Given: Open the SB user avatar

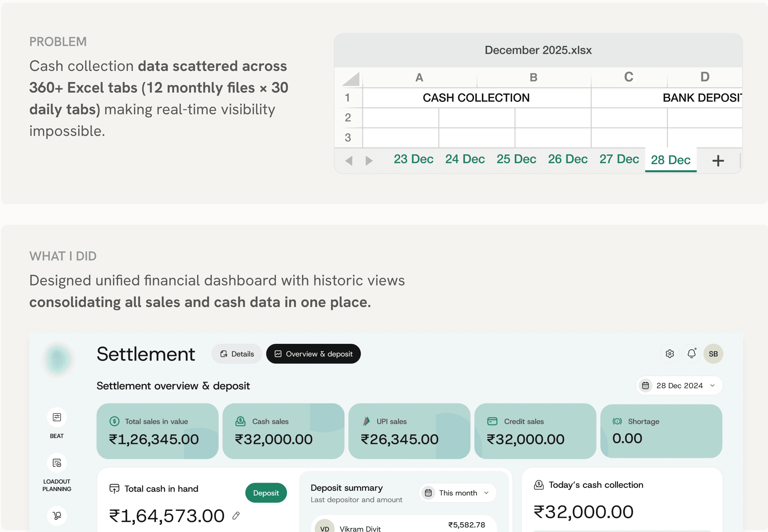Looking at the screenshot, I should (713, 354).
